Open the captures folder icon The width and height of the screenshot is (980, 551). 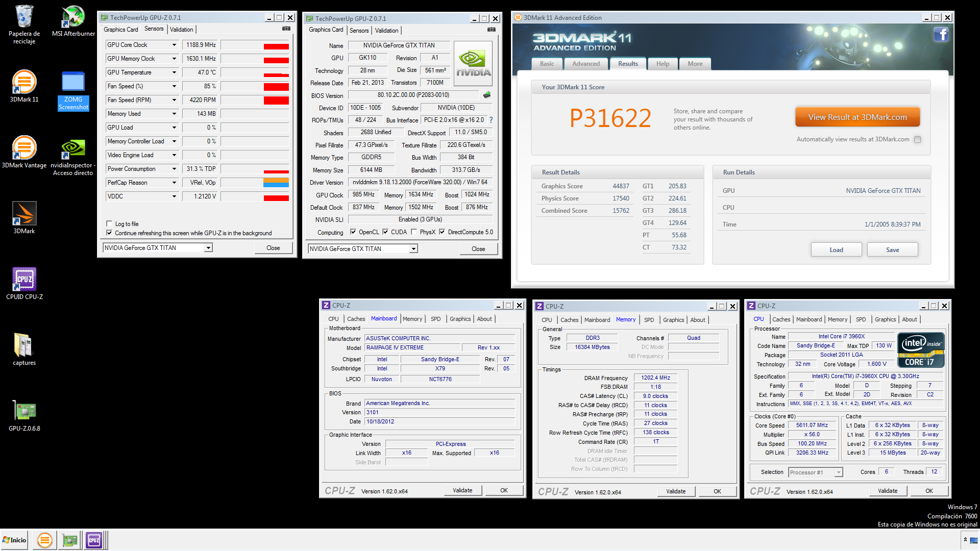point(24,349)
